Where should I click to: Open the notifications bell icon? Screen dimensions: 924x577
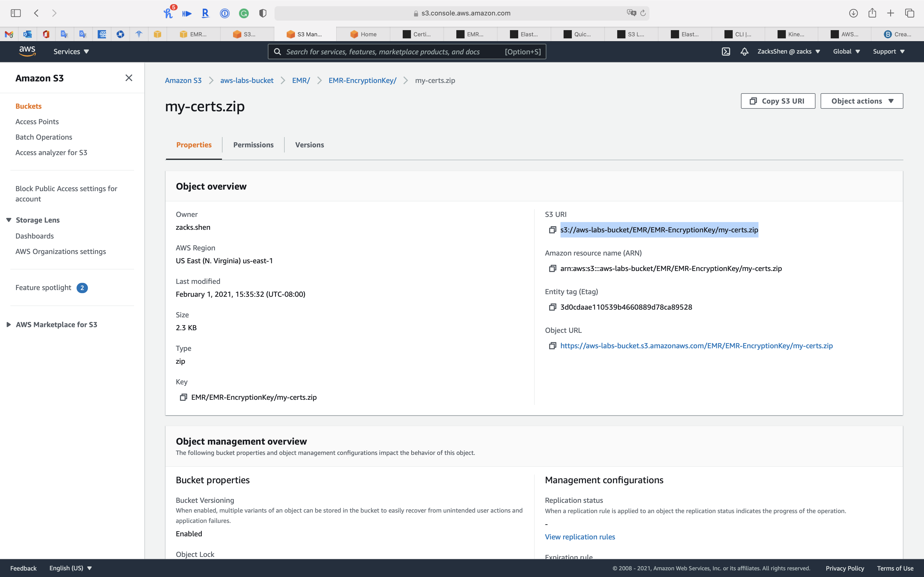point(744,52)
